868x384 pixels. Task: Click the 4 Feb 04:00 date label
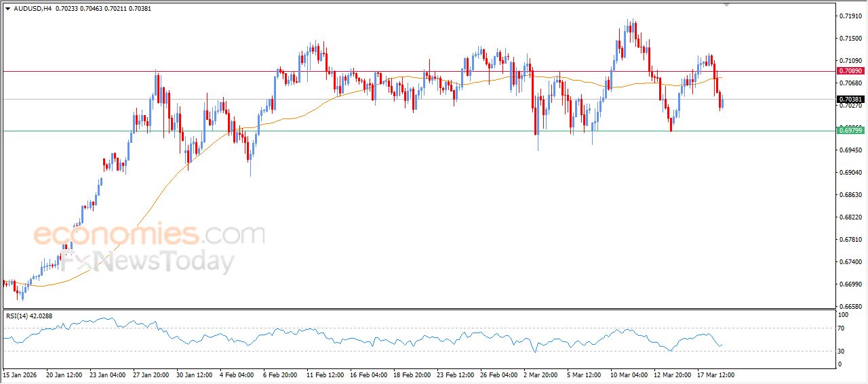[237, 374]
